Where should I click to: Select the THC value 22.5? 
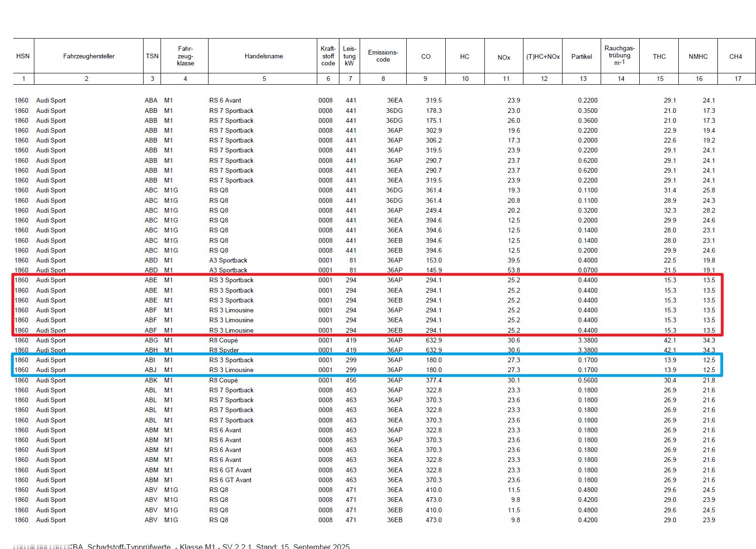pos(670,260)
